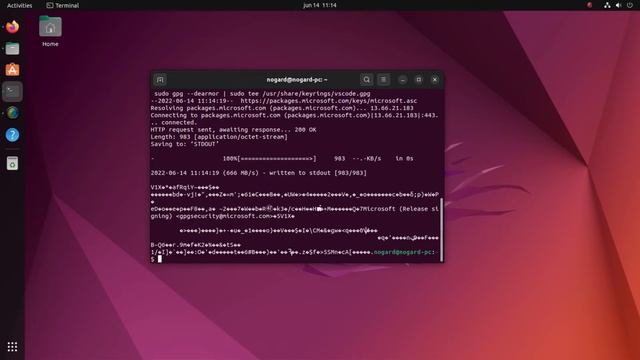
Task: Select the Terminal icon in the dock
Action: (12, 91)
